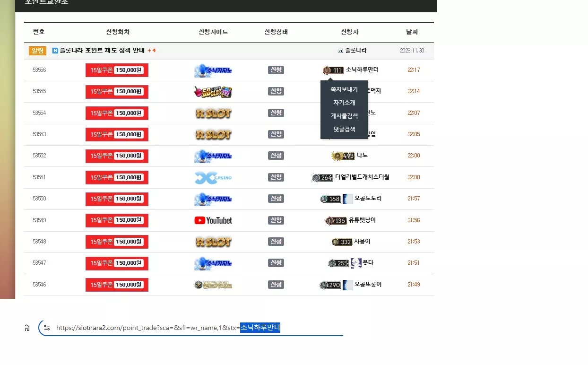This screenshot has width=588, height=365.
Task: Click the 신청 status badge in row 53550
Action: click(x=276, y=199)
